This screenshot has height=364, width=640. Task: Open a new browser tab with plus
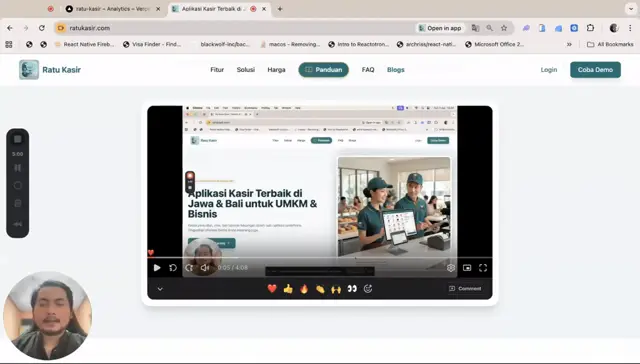pos(280,9)
